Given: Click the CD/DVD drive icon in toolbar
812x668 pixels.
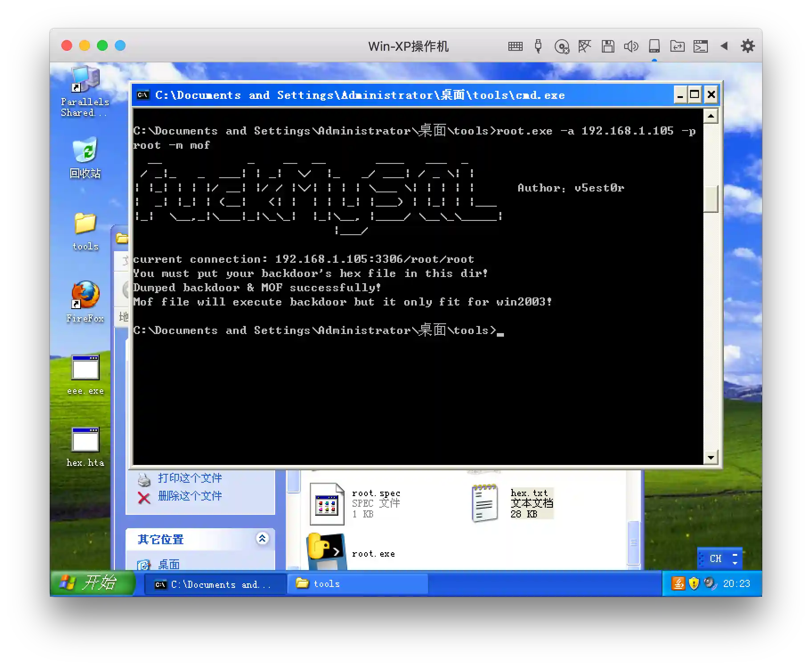Looking at the screenshot, I should pyautogui.click(x=562, y=46).
